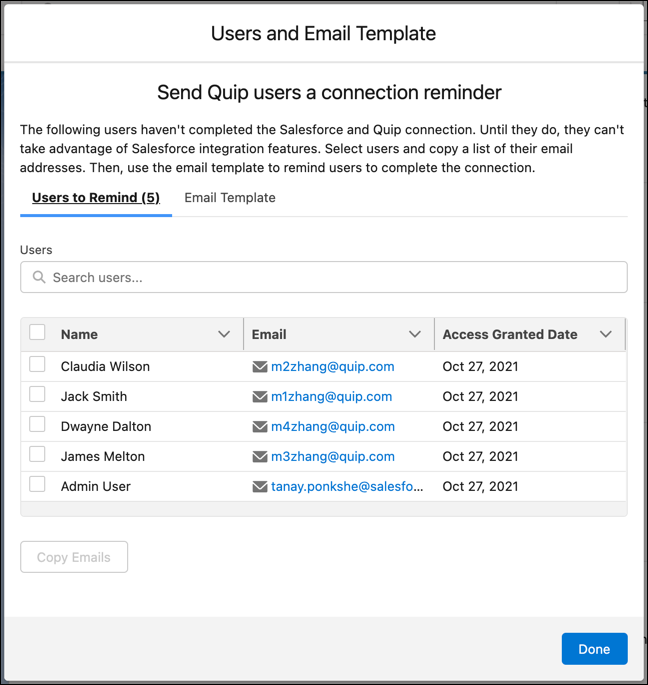Image resolution: width=648 pixels, height=685 pixels.
Task: Open the tanay.ponkshe@salesfo... email link
Action: pyautogui.click(x=347, y=486)
